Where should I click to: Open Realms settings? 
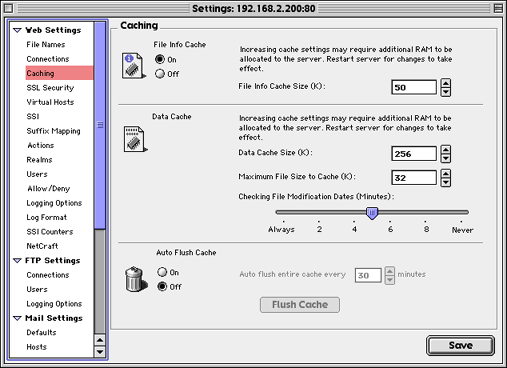coord(39,160)
